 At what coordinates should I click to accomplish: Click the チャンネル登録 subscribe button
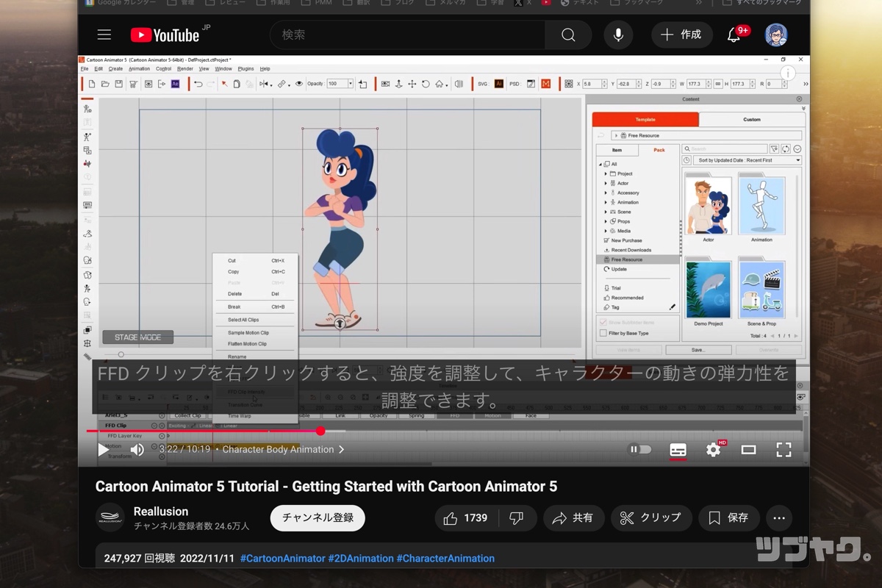pos(318,517)
